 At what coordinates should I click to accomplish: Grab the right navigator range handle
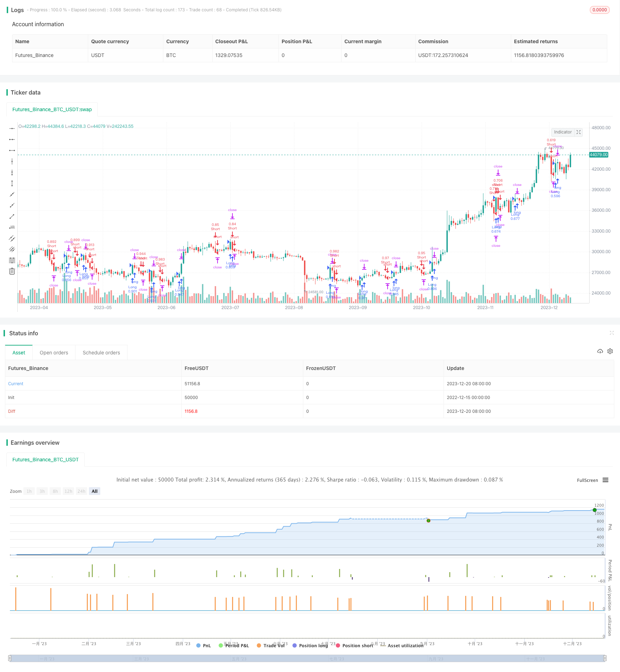point(605,658)
